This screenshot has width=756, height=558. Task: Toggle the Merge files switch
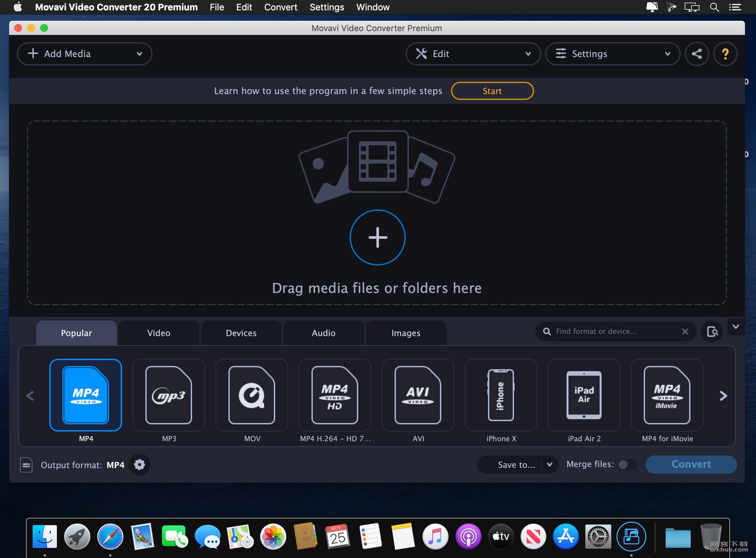click(627, 465)
